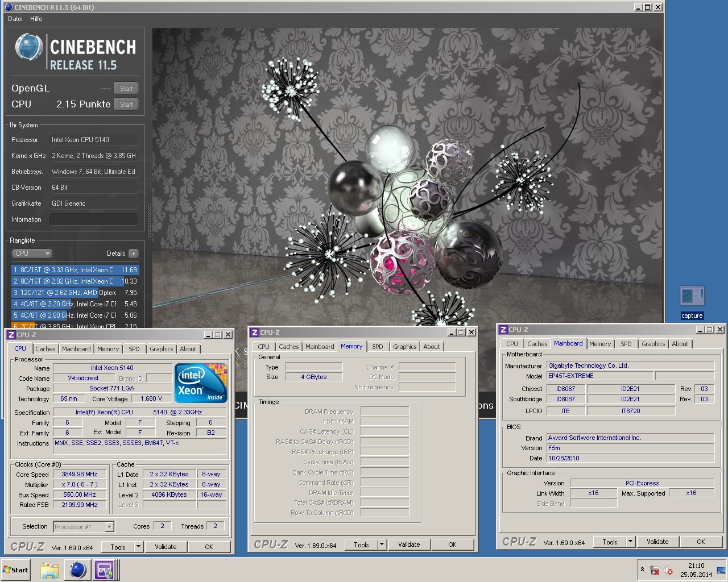Click Tools button in right CPU-Z window
The image size is (728, 582).
(610, 542)
